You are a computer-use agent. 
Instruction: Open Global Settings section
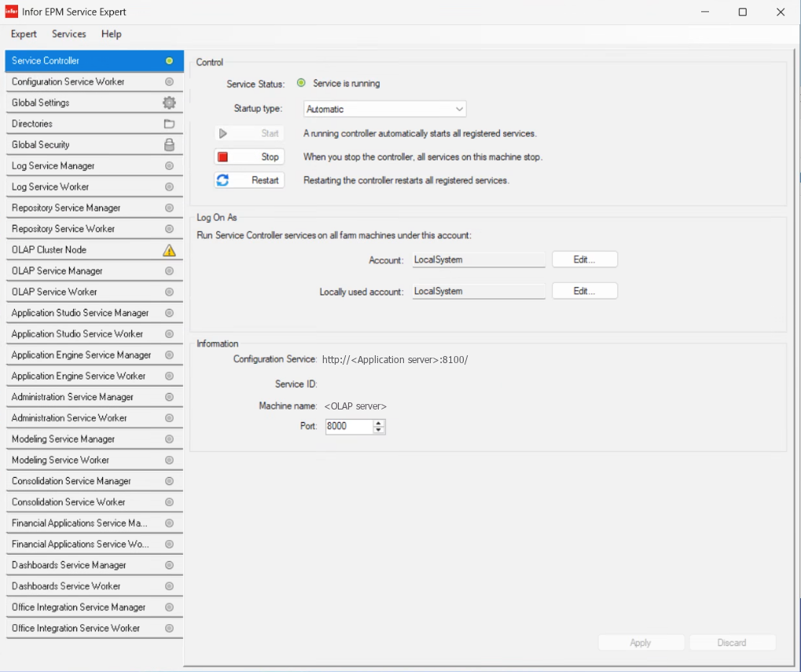[94, 103]
